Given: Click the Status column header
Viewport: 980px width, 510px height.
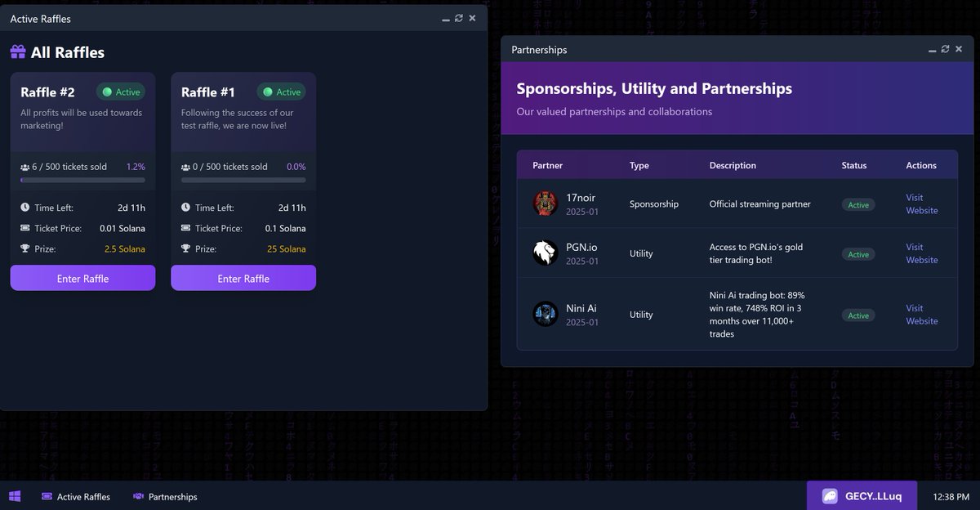Looking at the screenshot, I should pos(854,165).
